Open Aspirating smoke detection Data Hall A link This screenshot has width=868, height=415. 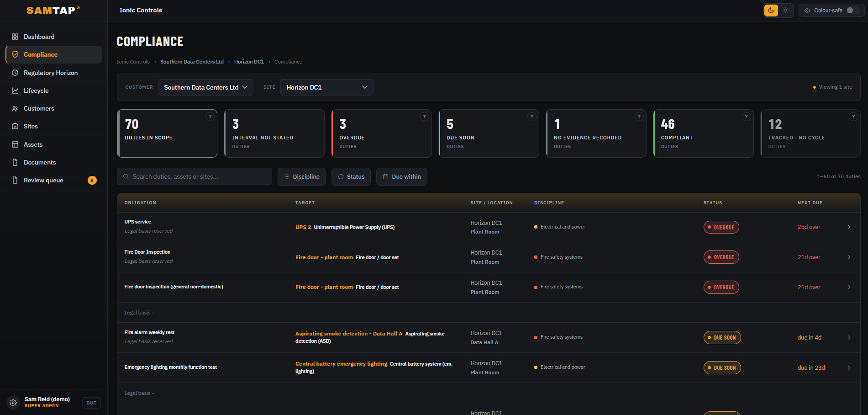[349, 334]
